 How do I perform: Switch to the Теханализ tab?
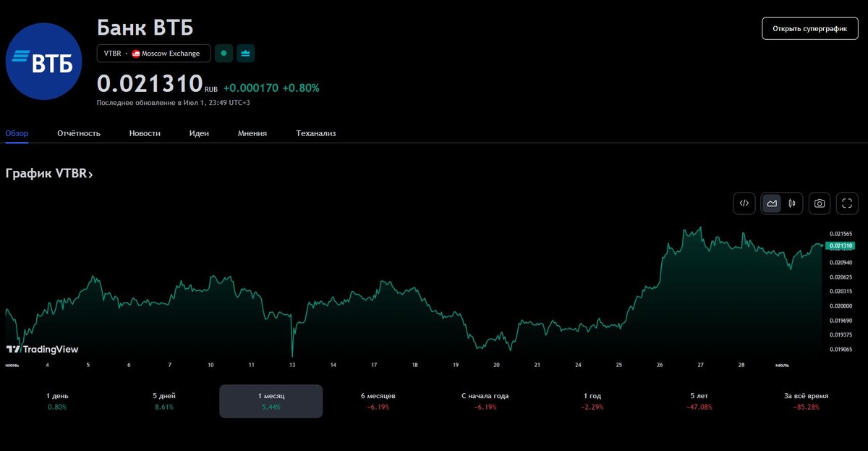[316, 133]
